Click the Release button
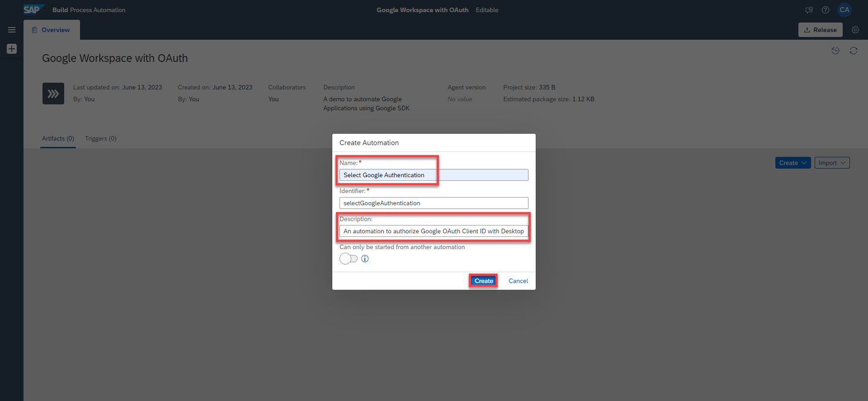Image resolution: width=868 pixels, height=401 pixels. [x=820, y=30]
